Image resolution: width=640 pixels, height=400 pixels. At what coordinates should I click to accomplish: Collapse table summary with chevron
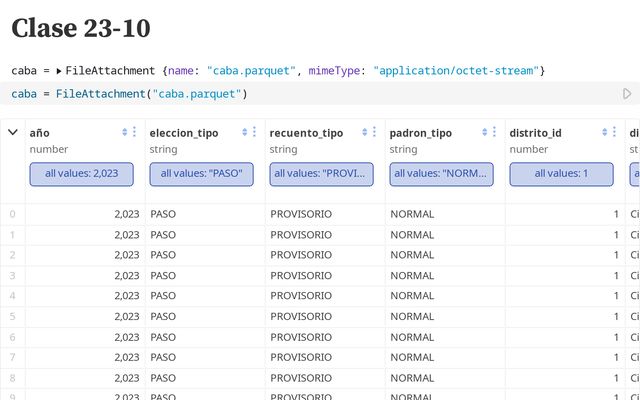[x=13, y=132]
